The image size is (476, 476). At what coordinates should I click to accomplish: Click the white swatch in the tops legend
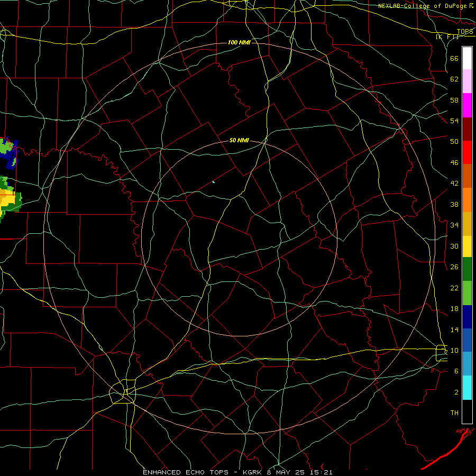coord(467,58)
